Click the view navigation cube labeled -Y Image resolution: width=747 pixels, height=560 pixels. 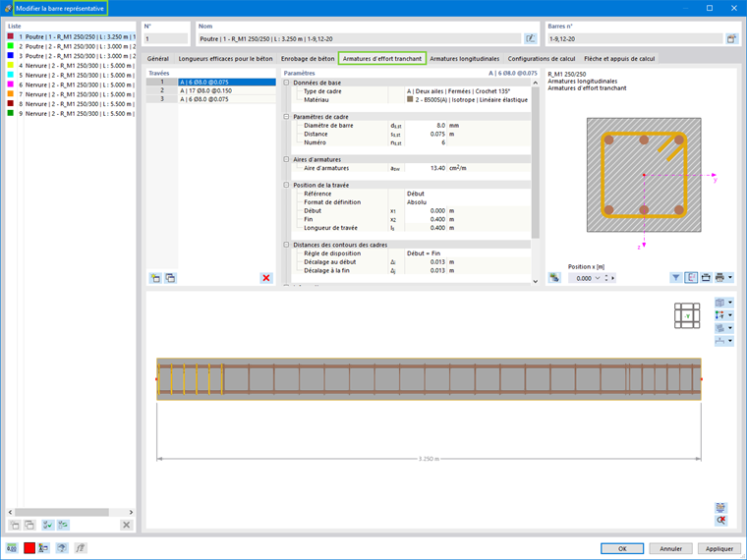[x=687, y=315]
